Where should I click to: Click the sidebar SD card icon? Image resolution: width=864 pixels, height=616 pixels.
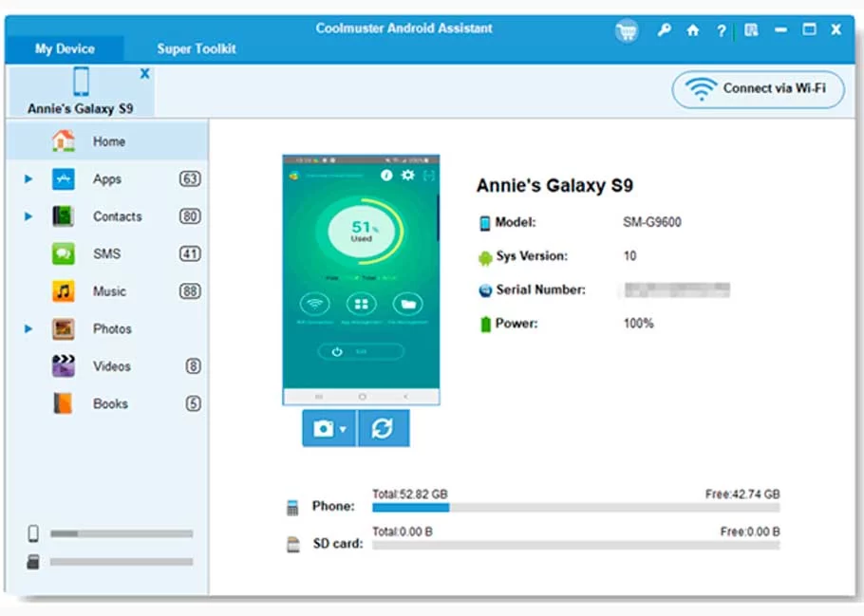(x=33, y=562)
